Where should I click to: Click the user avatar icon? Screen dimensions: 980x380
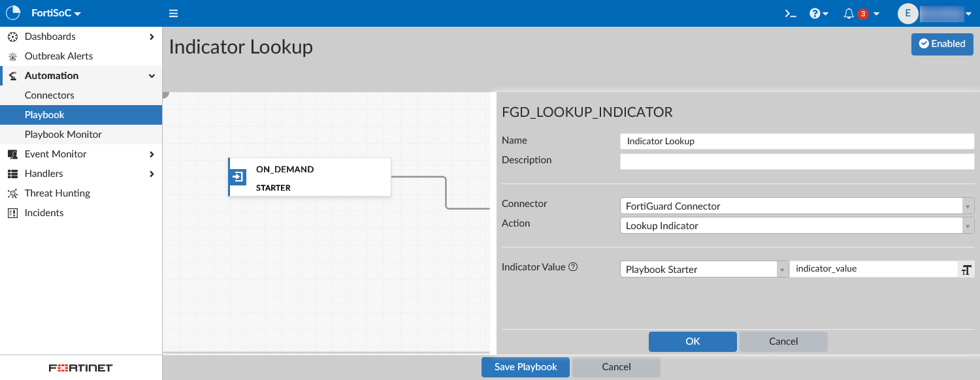(x=907, y=14)
